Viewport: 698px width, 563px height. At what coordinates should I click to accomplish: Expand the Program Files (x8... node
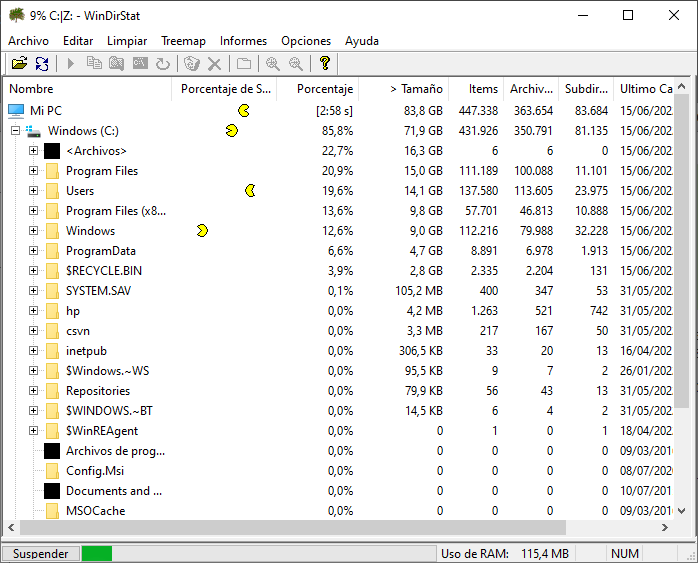tap(33, 211)
